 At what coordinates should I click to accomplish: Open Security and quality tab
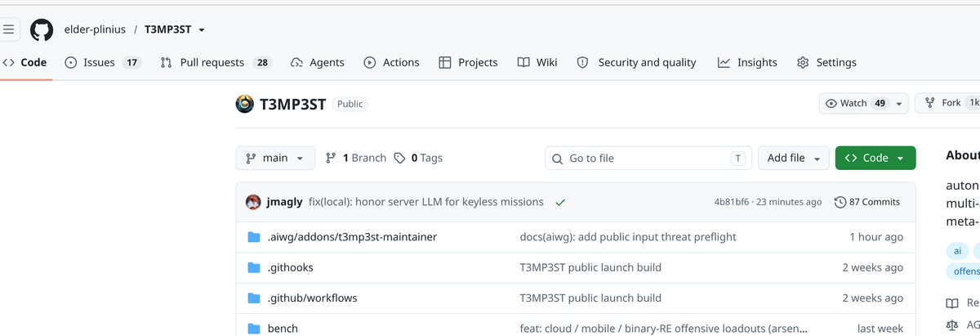point(636,62)
